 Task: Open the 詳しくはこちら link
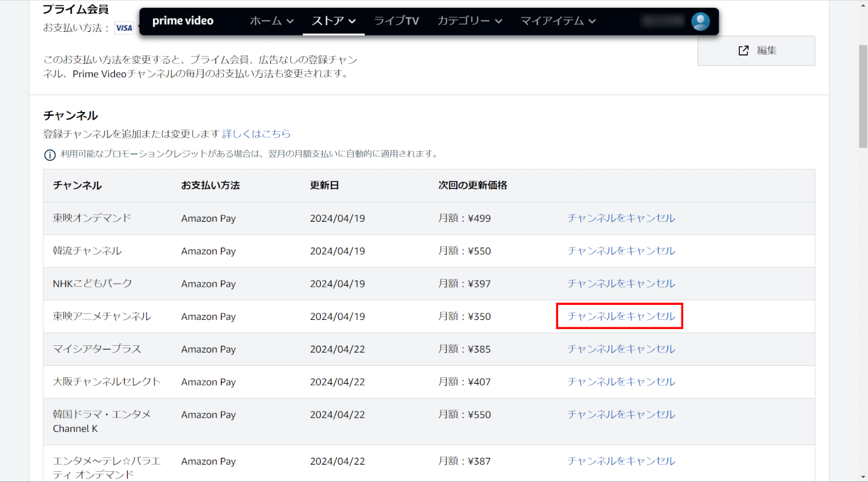(x=256, y=134)
